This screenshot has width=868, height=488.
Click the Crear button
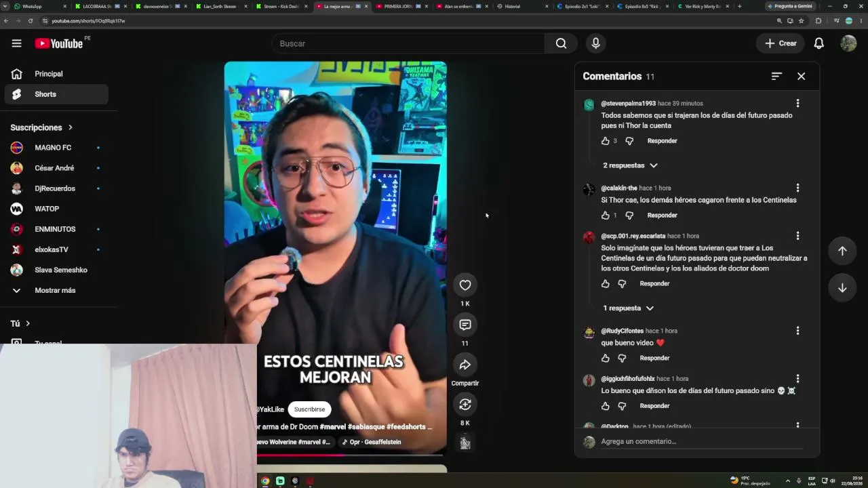pyautogui.click(x=781, y=43)
